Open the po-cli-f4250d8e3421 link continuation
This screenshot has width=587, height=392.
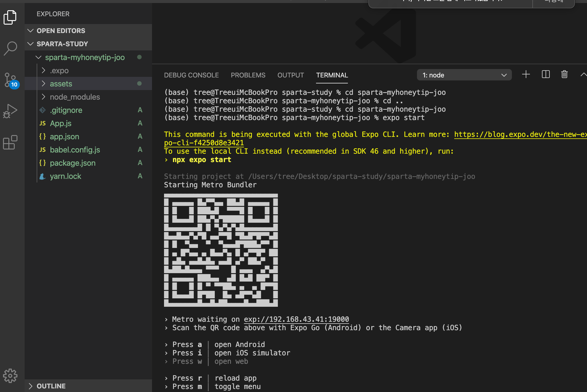[204, 143]
